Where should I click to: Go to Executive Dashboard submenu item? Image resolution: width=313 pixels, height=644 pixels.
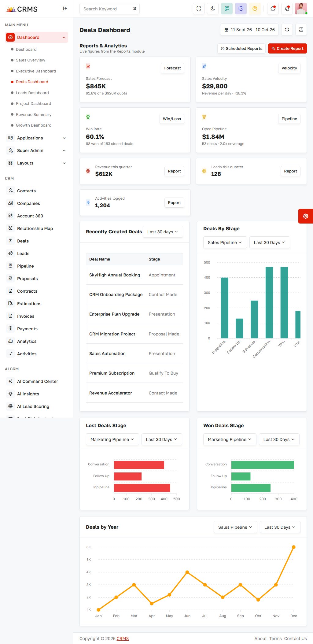pos(36,71)
